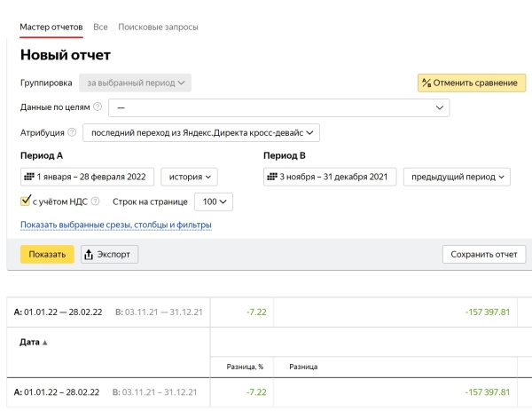This screenshot has height=411, width=532.
Task: Click help icon next to Данные по целям
Action: tap(98, 107)
